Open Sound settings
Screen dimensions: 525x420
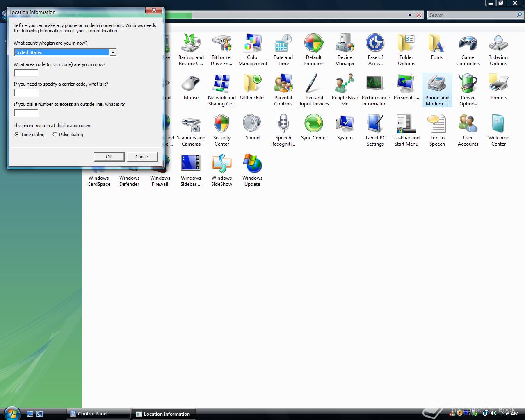pos(253,128)
